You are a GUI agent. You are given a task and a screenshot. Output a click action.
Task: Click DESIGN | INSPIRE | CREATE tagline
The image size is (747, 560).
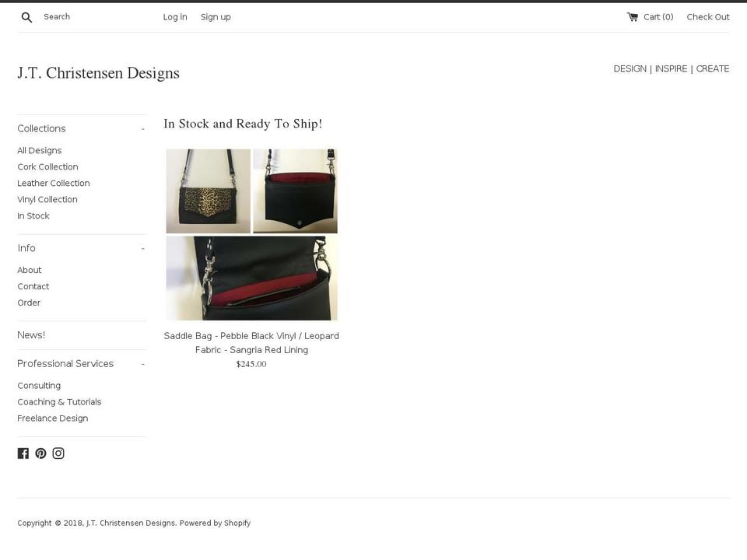point(672,68)
